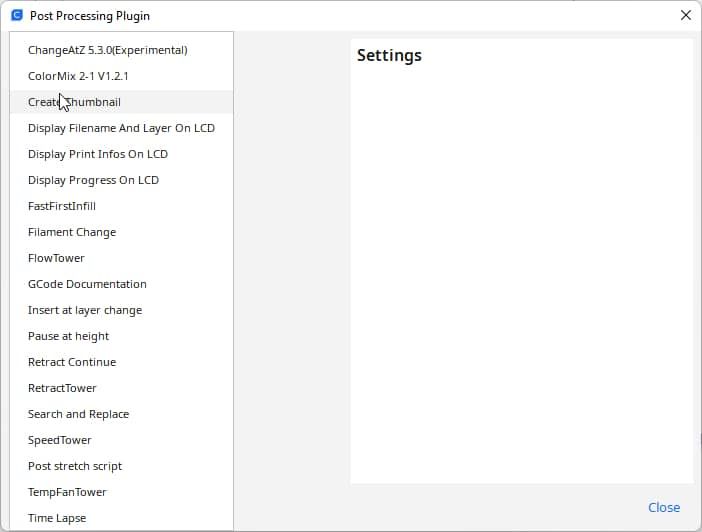Choose GCode Documentation entry
Screen dimensions: 702x532
pos(87,284)
